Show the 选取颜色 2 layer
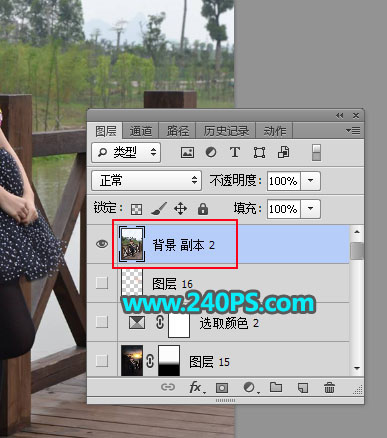The height and width of the screenshot is (438, 387). point(102,322)
